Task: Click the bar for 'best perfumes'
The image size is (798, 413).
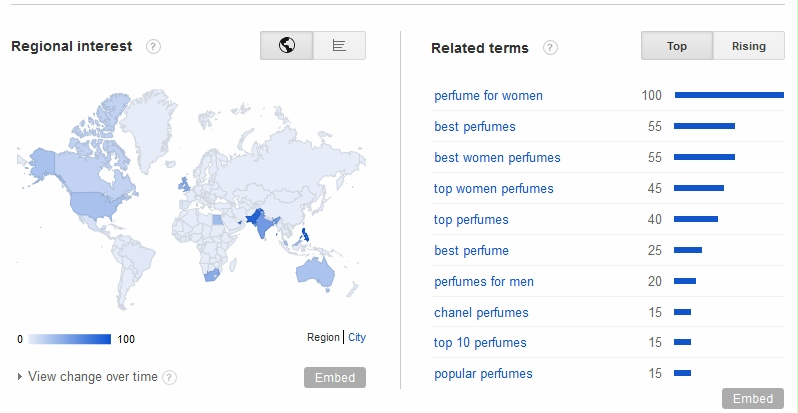Action: pos(704,126)
